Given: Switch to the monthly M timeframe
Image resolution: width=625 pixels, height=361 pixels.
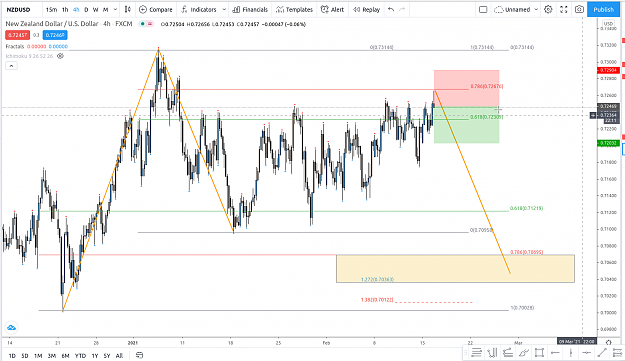Looking at the screenshot, I should click(x=105, y=10).
